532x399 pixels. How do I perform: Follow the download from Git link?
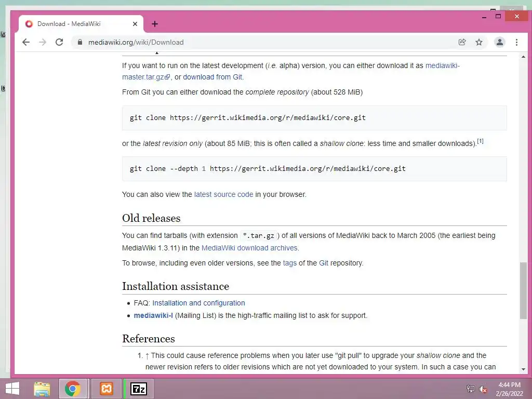click(212, 77)
